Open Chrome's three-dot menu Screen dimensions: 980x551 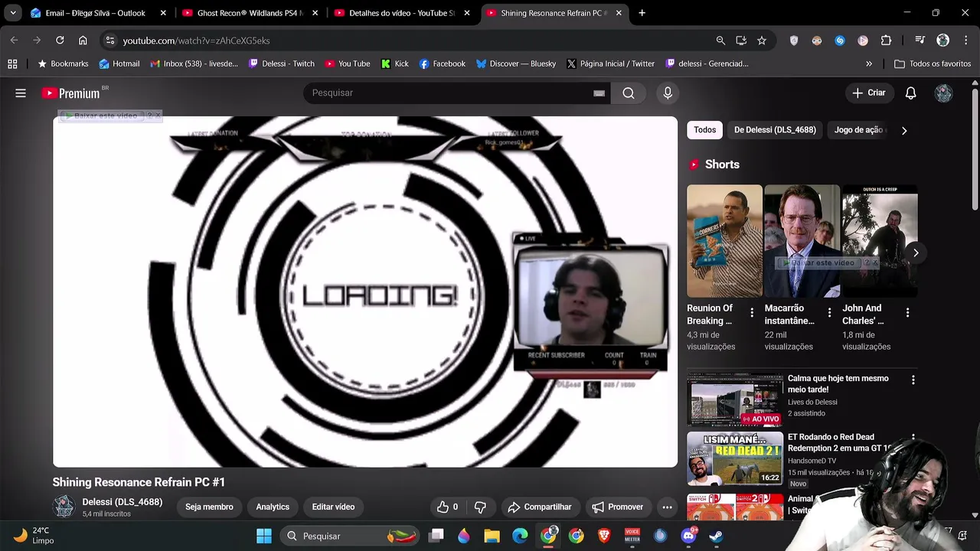pos(965,41)
